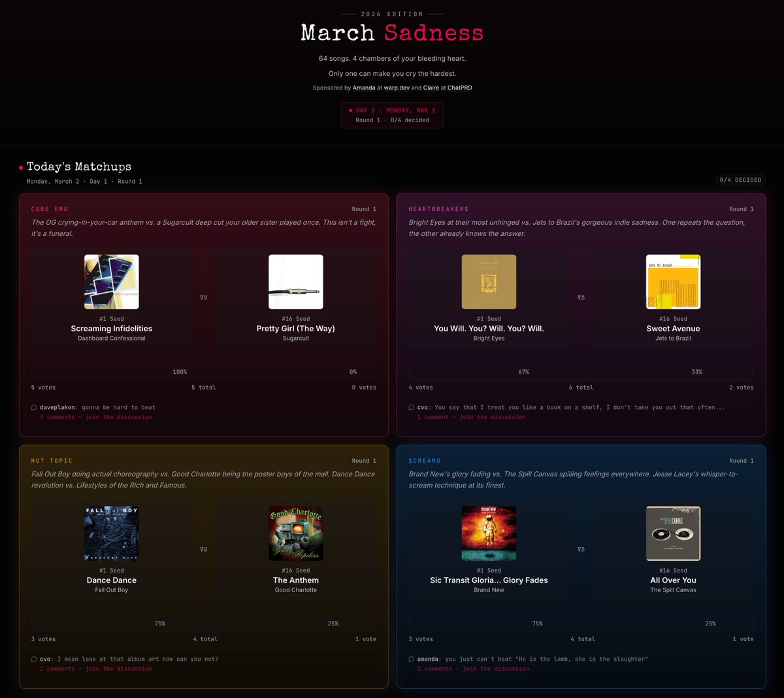Click comment bubble icon beside daveplakon

pyautogui.click(x=34, y=407)
